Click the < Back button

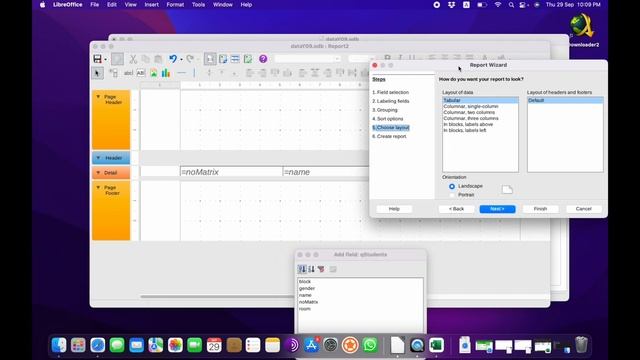456,209
